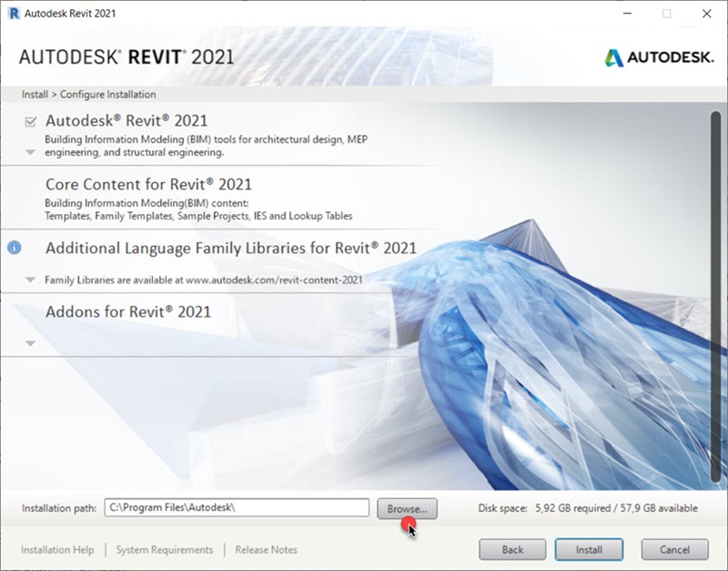728x571 pixels.
Task: Start installation with the Install button
Action: pyautogui.click(x=589, y=550)
